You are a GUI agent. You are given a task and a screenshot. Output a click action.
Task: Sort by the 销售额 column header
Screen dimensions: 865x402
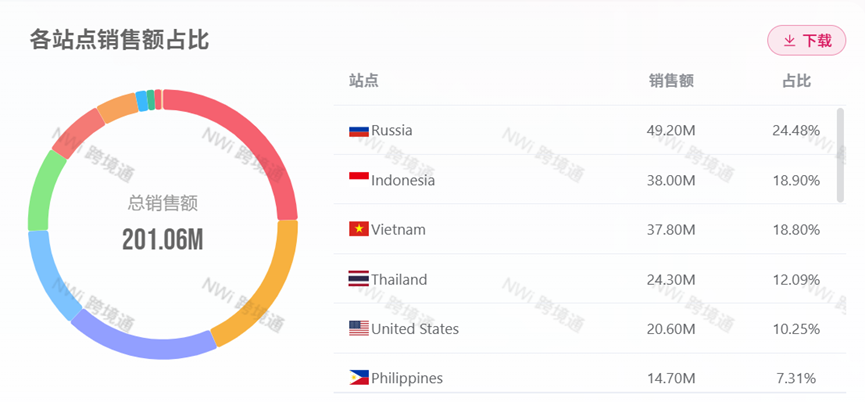pyautogui.click(x=670, y=81)
